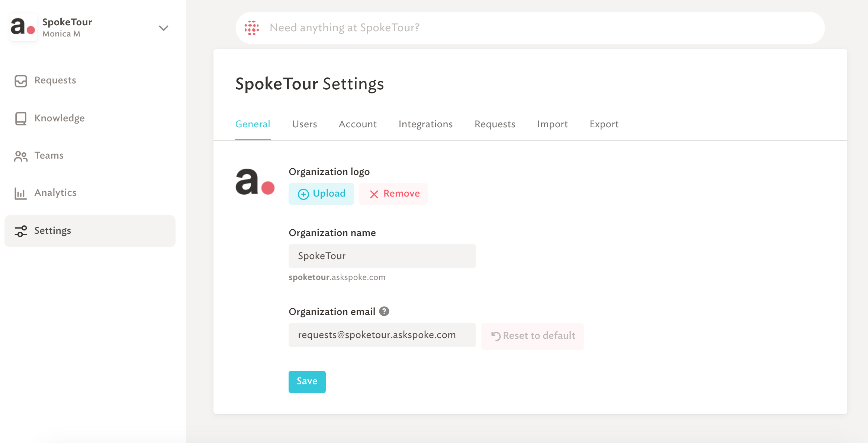Click the Knowledge book icon
The width and height of the screenshot is (868, 443).
coord(21,118)
